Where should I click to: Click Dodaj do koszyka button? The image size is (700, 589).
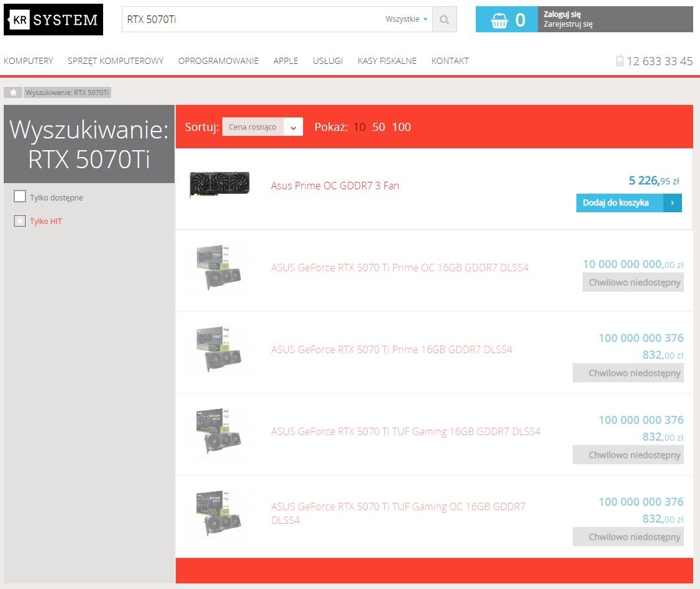[x=629, y=203]
